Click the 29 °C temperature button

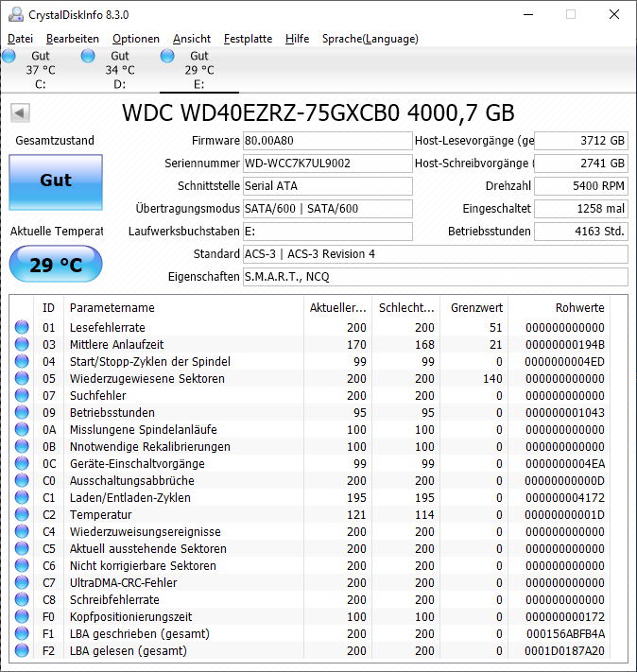(x=56, y=264)
